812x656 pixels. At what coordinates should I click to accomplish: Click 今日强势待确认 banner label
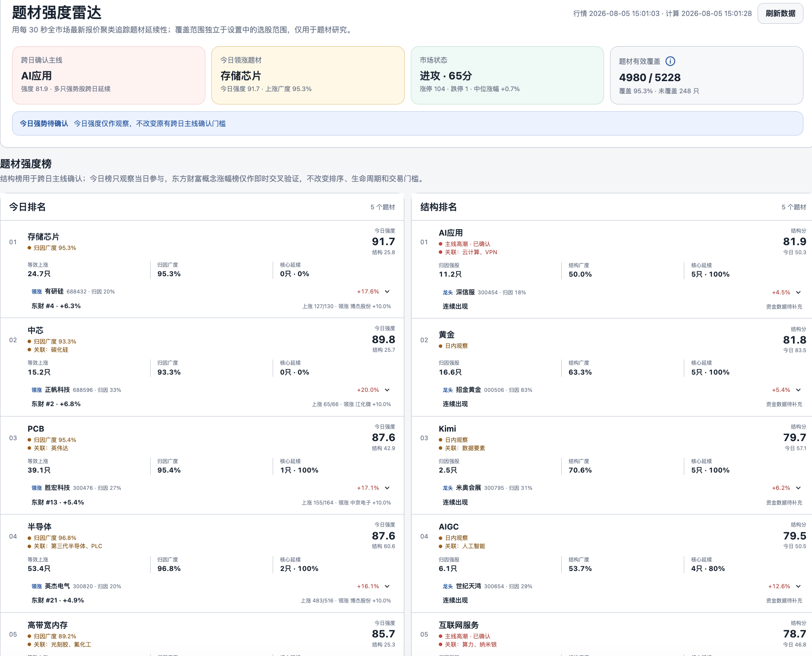pos(44,123)
